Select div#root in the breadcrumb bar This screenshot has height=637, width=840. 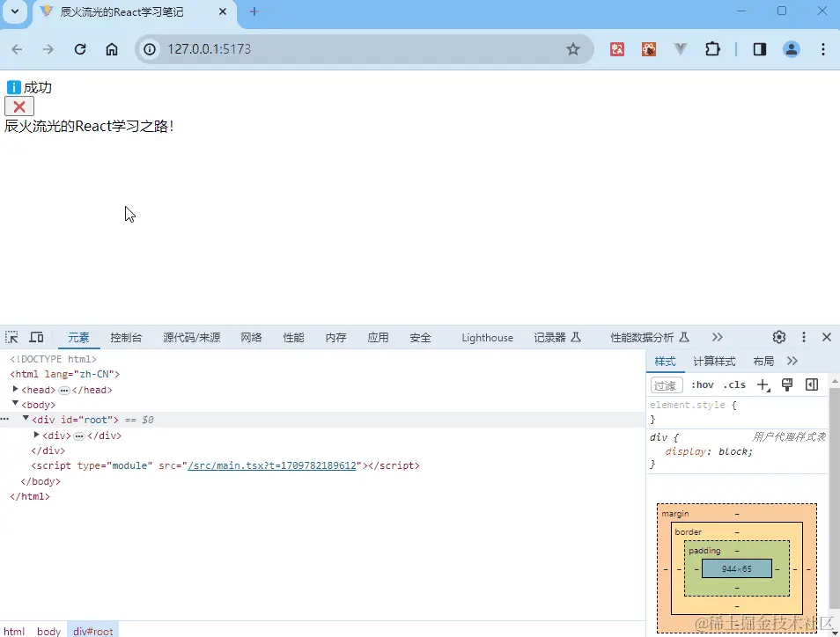(93, 631)
